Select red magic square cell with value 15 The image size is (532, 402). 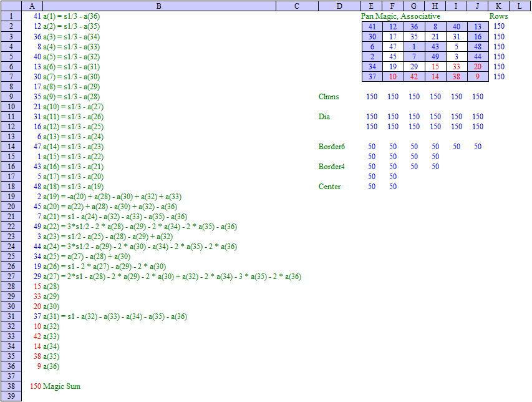[435, 67]
